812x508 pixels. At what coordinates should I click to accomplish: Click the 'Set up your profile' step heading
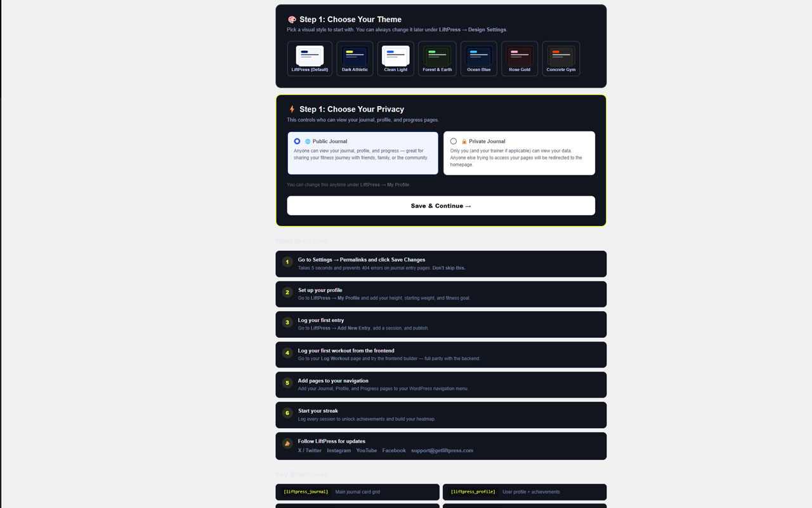[320, 290]
